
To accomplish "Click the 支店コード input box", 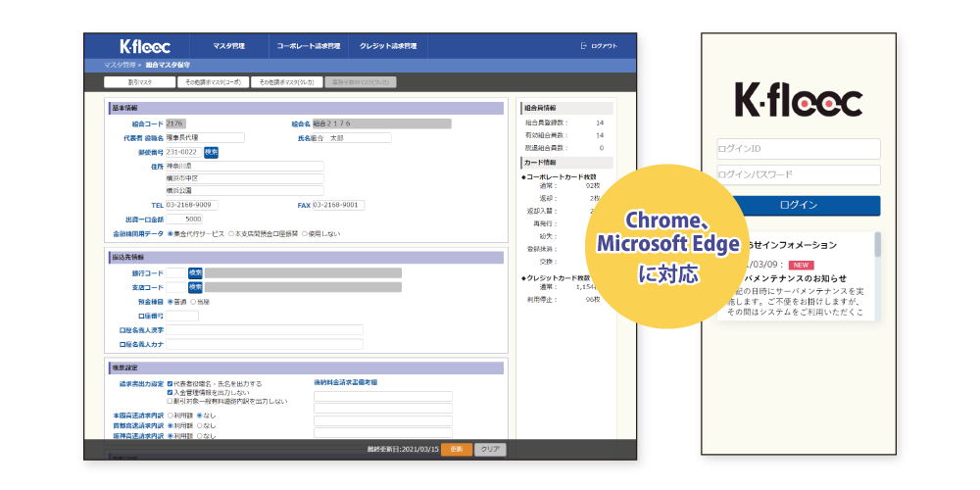I will (176, 287).
